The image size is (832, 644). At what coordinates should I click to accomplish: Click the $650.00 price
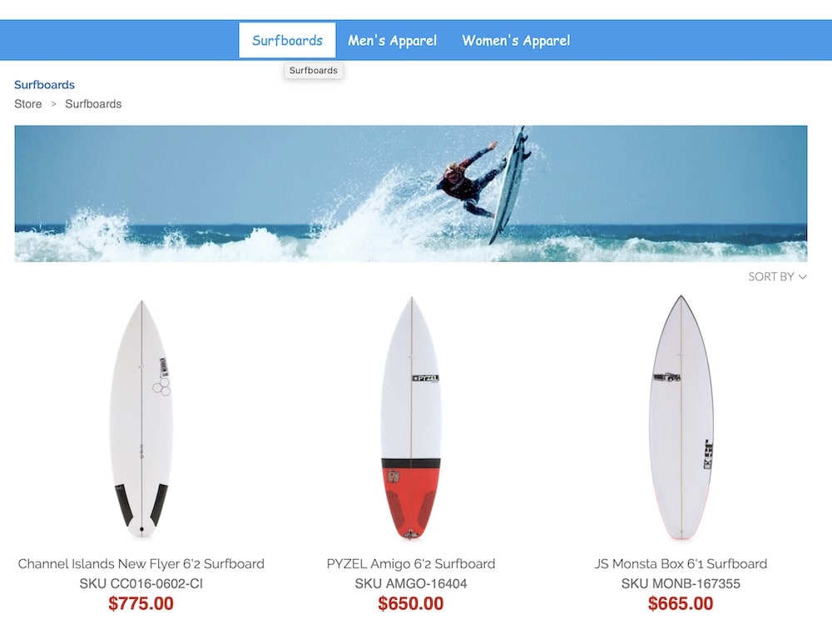(x=411, y=604)
